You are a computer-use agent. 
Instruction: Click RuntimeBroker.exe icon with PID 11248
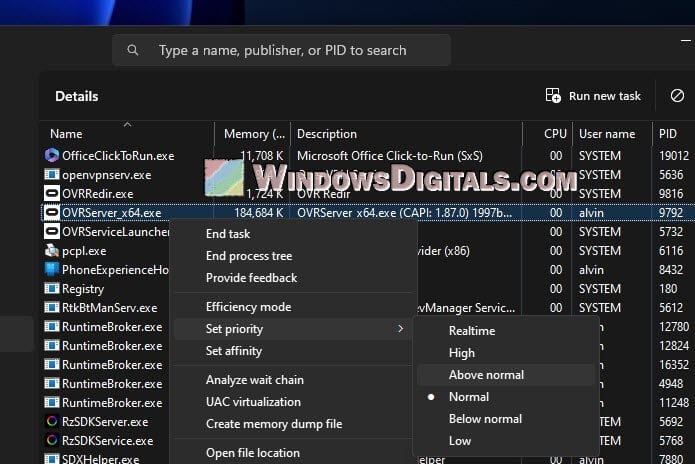point(51,402)
